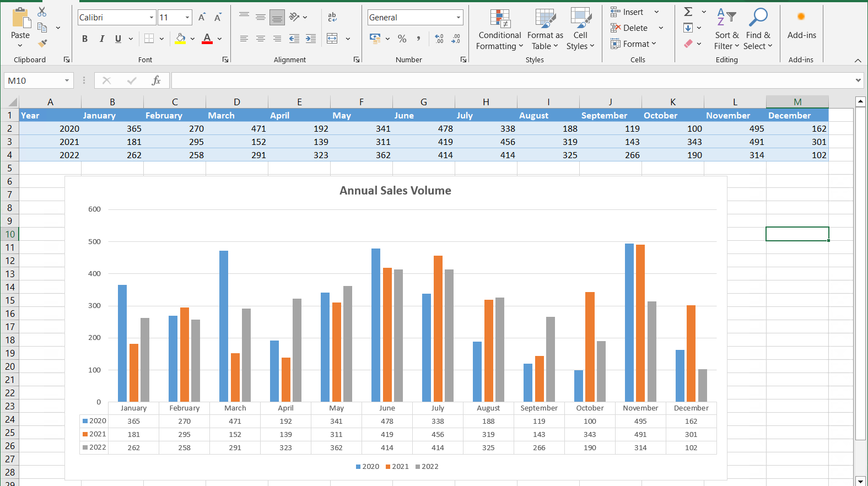Open Find & Select menu

point(758,30)
